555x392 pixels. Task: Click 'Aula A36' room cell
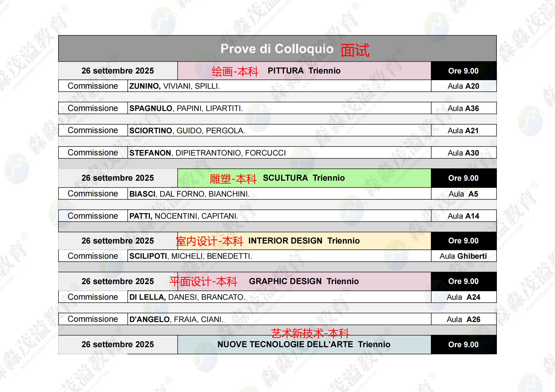click(464, 108)
